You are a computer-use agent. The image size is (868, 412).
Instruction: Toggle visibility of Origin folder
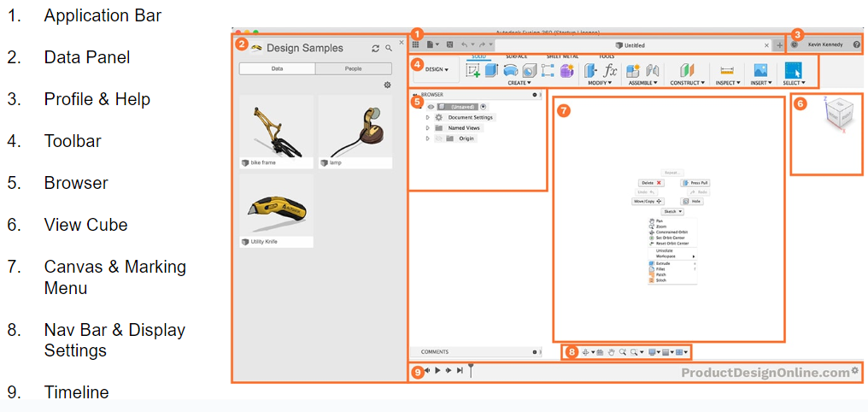(x=439, y=138)
